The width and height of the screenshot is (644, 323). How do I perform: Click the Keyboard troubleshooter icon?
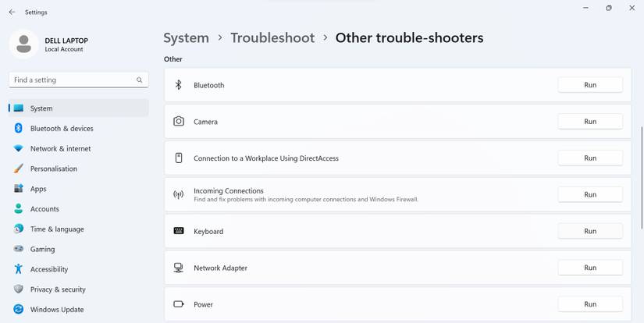coord(178,231)
